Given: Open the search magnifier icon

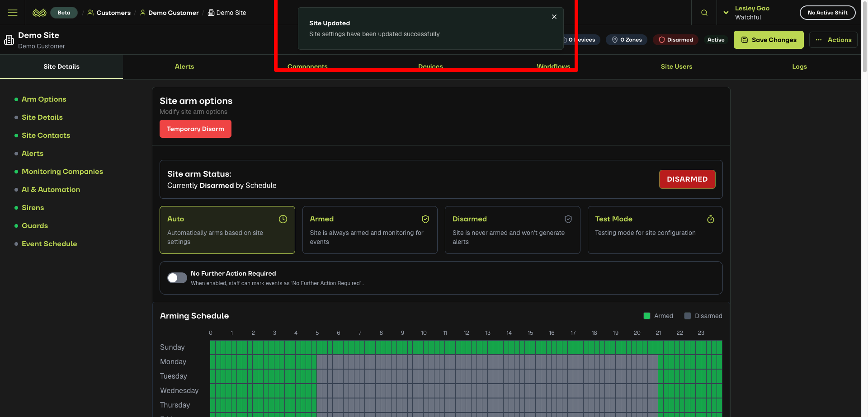Looking at the screenshot, I should [x=704, y=13].
